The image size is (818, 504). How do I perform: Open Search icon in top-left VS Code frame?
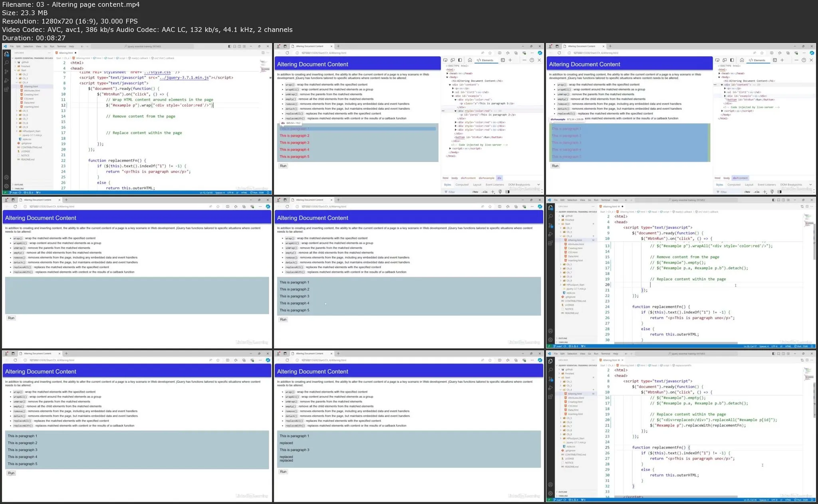click(6, 63)
